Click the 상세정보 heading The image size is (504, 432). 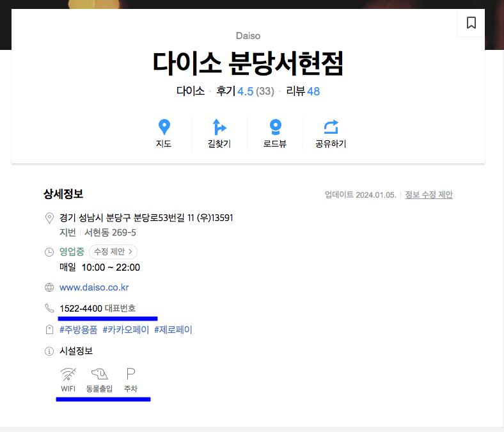(63, 194)
